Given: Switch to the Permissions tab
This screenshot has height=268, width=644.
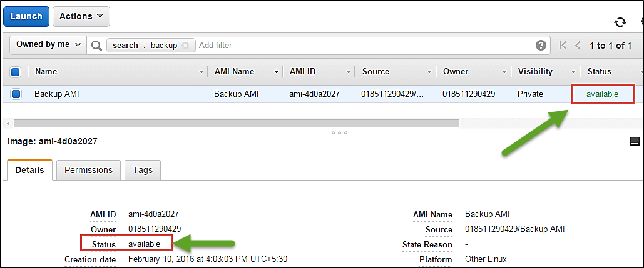Looking at the screenshot, I should (88, 170).
